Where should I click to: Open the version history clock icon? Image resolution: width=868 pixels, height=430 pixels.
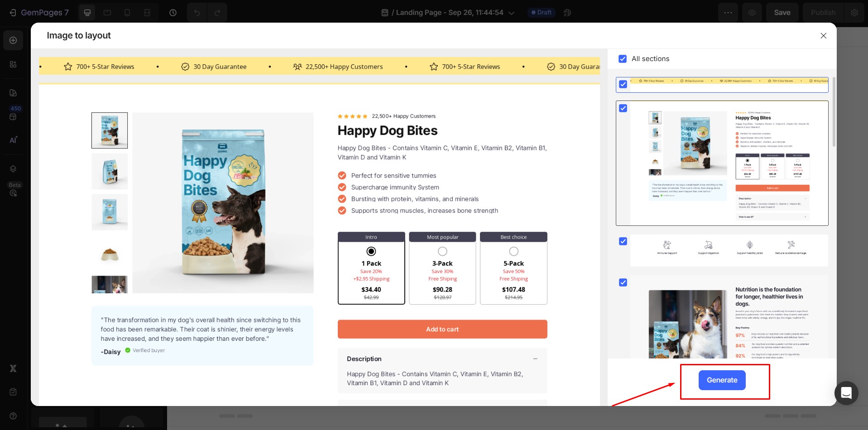click(x=173, y=13)
